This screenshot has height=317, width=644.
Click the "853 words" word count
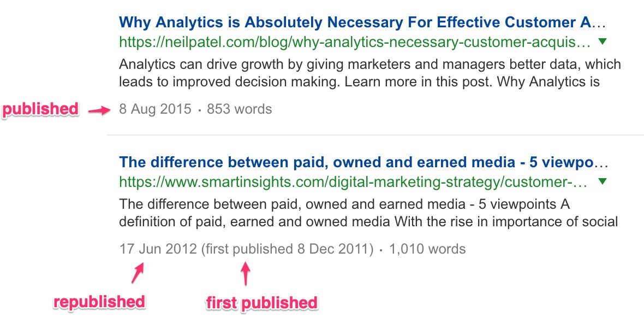click(239, 109)
